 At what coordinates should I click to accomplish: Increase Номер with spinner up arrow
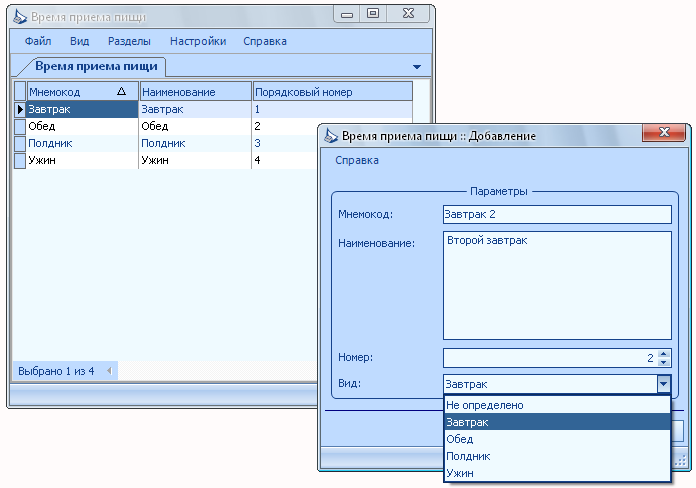coord(664,353)
